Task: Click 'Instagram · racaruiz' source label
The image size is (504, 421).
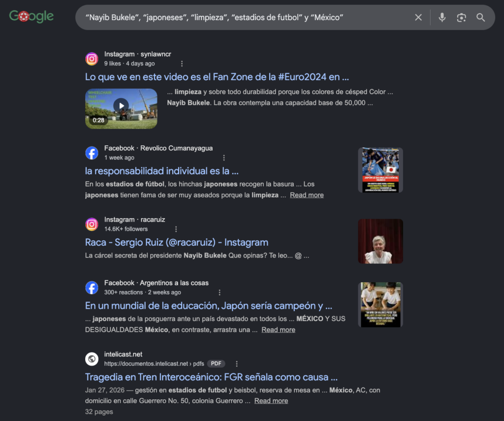Action: tap(135, 219)
